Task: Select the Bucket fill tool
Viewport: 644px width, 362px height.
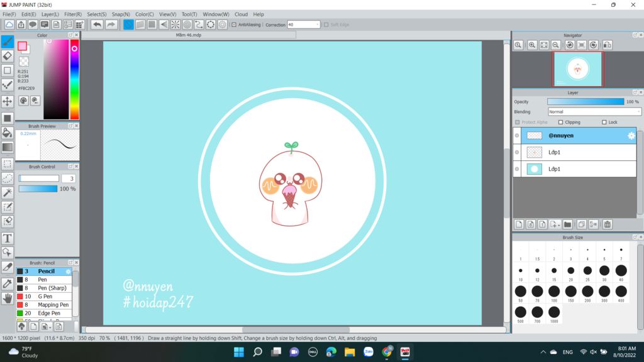Action: (x=8, y=133)
